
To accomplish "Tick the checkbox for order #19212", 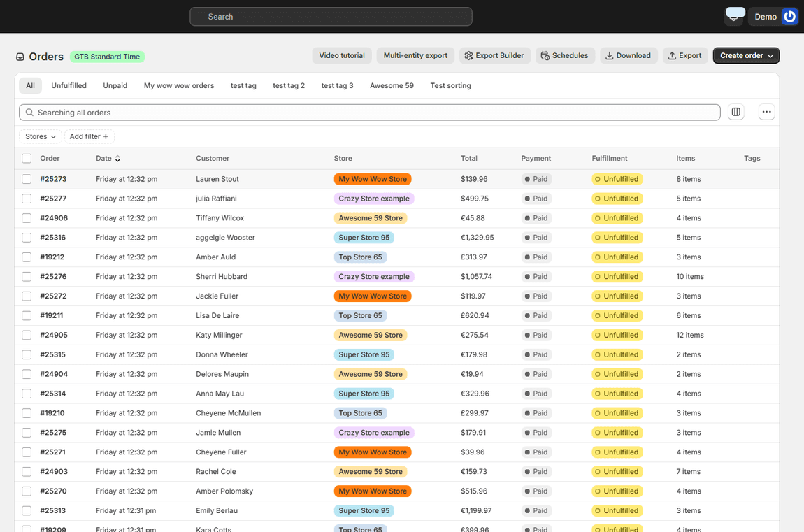I will point(27,257).
